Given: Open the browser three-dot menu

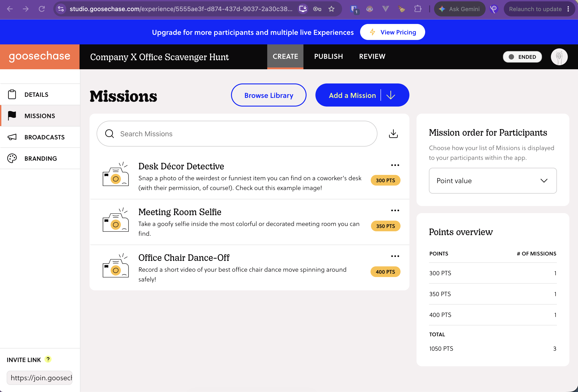Looking at the screenshot, I should point(568,9).
